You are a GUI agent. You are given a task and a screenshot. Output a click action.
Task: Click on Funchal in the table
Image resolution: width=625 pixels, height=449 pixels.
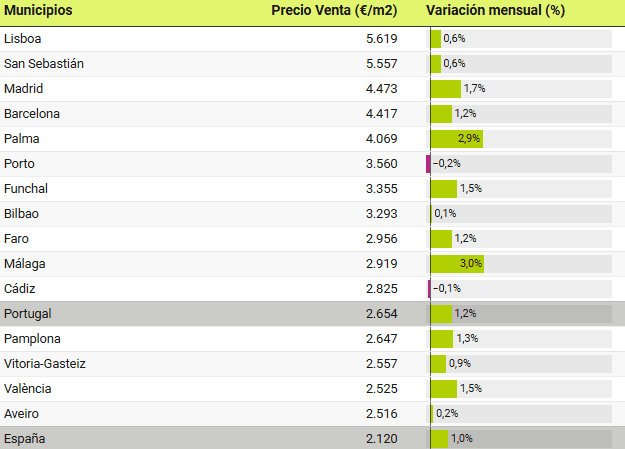point(26,188)
